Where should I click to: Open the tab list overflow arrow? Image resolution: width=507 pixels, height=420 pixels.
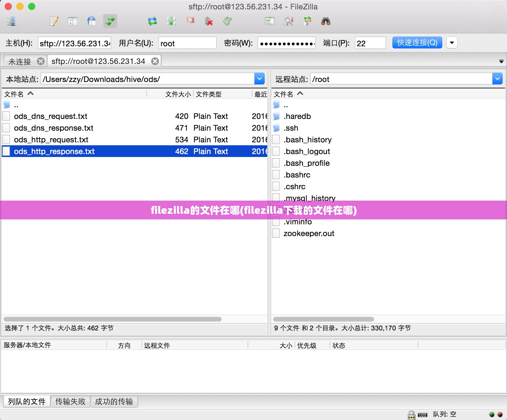501,62
